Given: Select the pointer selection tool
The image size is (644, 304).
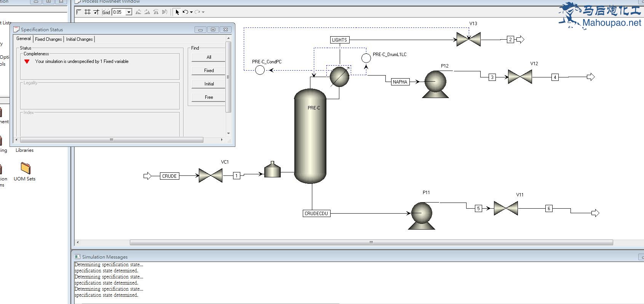Looking at the screenshot, I should point(177,12).
